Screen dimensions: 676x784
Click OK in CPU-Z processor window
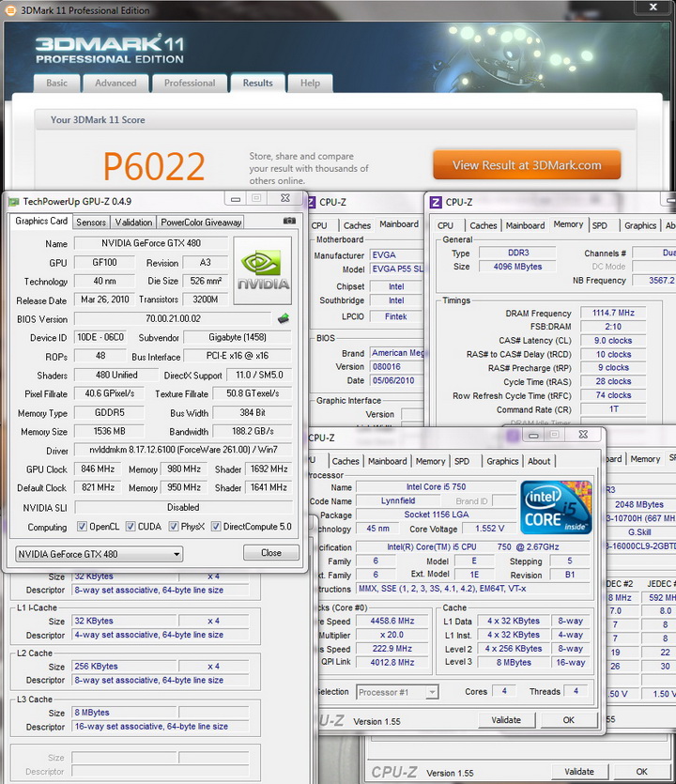tap(569, 720)
